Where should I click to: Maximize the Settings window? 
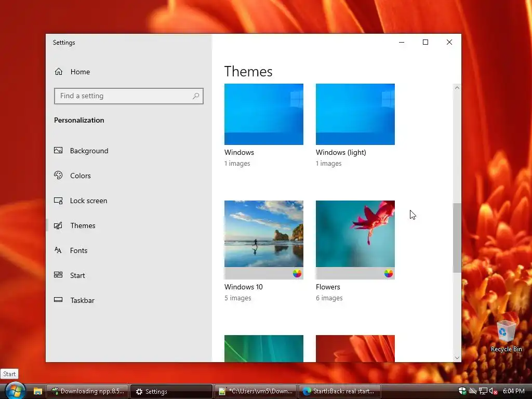click(425, 42)
